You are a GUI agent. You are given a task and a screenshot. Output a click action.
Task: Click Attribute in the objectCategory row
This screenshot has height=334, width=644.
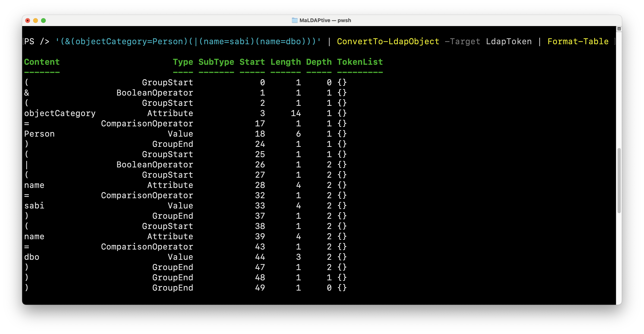pyautogui.click(x=170, y=113)
